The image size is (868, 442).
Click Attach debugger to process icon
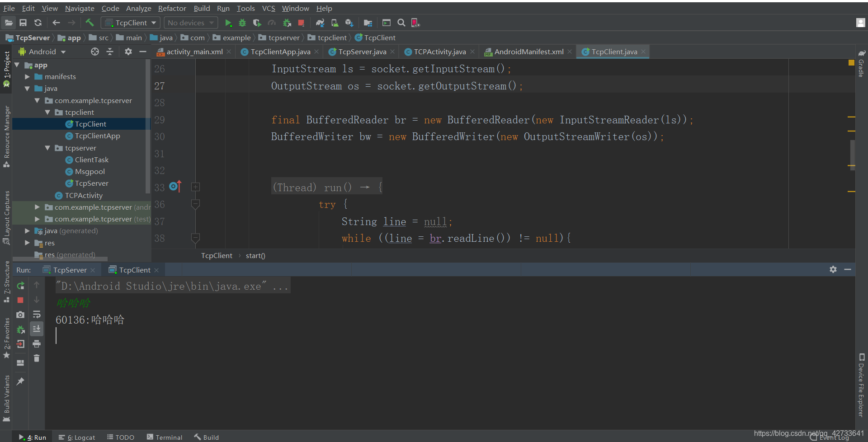click(x=287, y=23)
